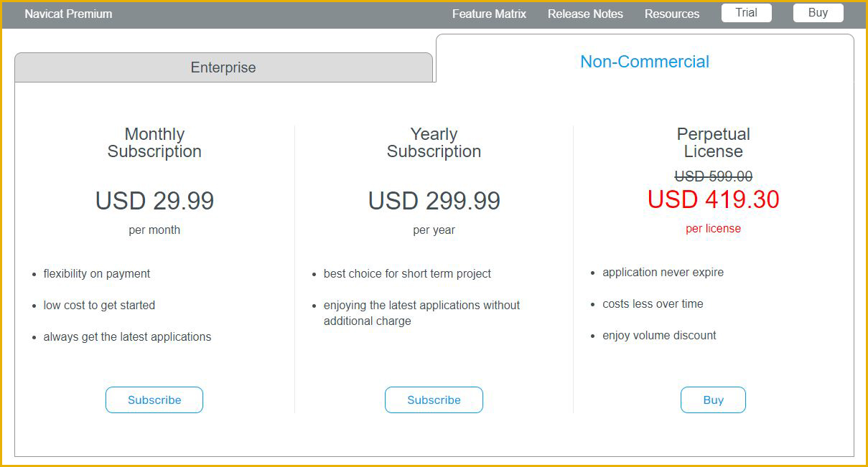Viewport: 868px width, 467px height.
Task: Subscribe to the Monthly Subscription plan
Action: click(154, 400)
